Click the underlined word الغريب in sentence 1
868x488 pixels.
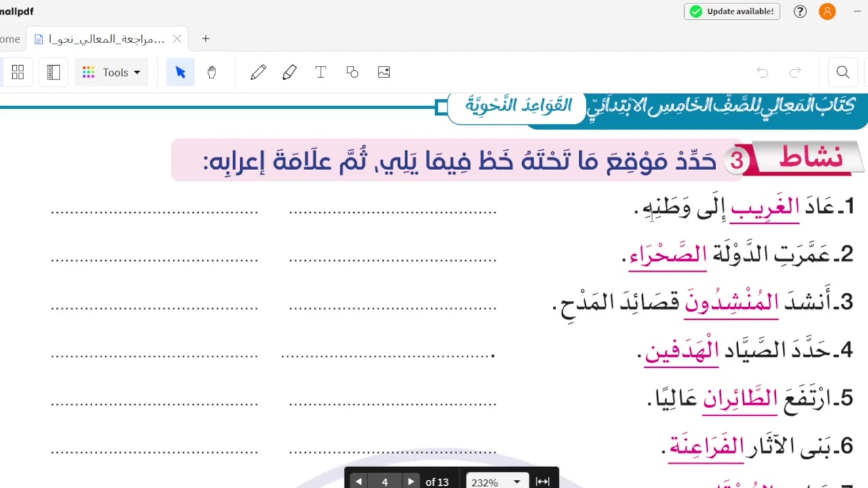(x=765, y=207)
